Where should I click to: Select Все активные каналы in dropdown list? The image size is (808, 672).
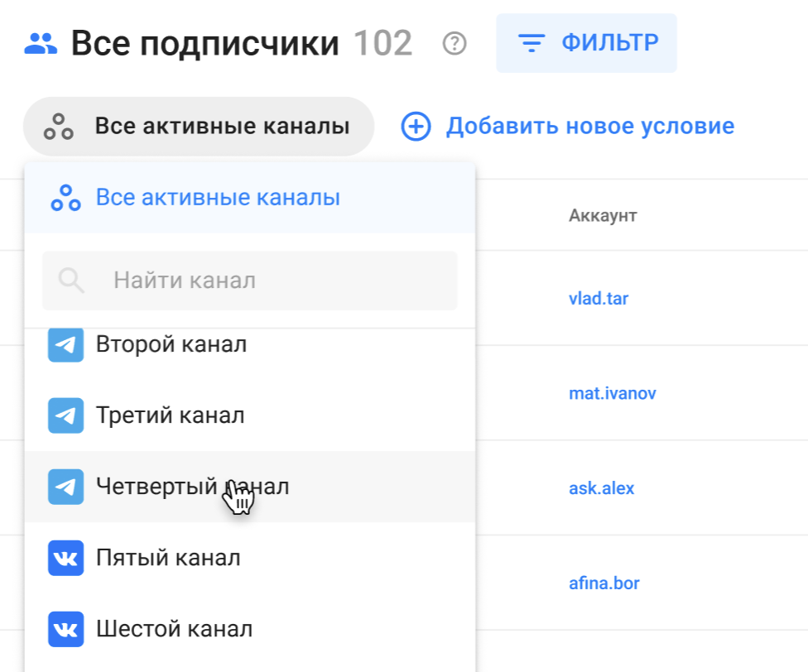(218, 199)
